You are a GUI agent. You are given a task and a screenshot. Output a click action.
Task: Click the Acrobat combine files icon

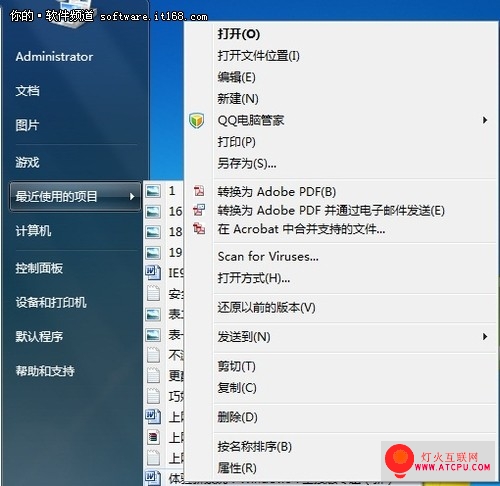199,228
